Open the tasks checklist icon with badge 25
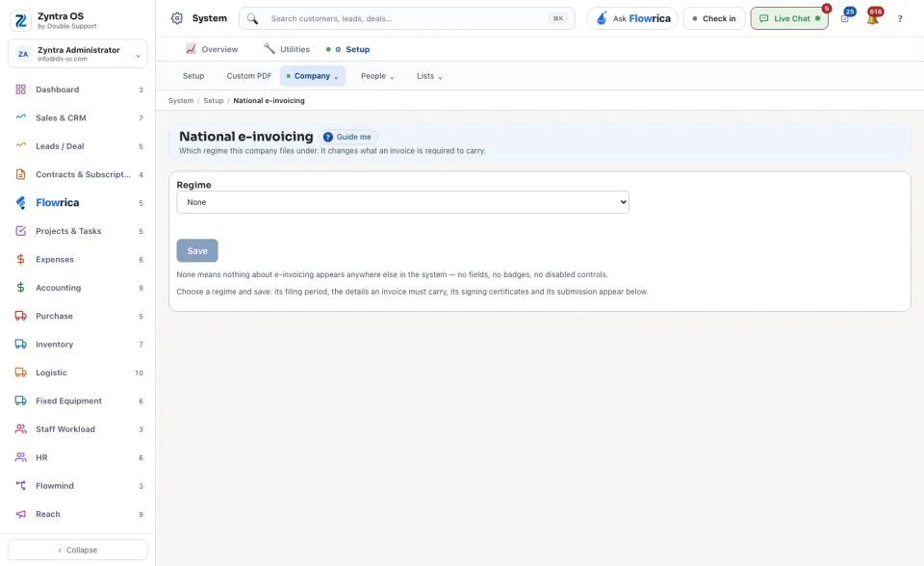Image resolution: width=924 pixels, height=566 pixels. [x=845, y=18]
